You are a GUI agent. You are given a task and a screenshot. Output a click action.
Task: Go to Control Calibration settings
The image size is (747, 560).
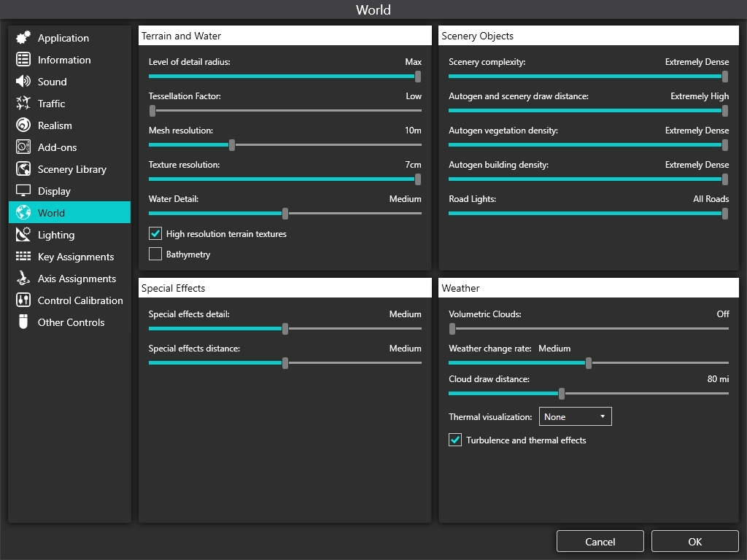click(80, 300)
